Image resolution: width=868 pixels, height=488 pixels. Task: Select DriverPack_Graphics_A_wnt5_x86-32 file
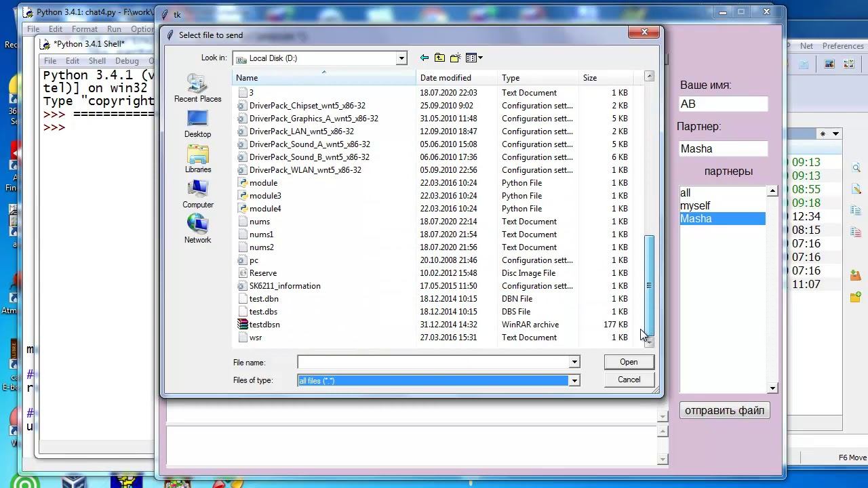313,119
